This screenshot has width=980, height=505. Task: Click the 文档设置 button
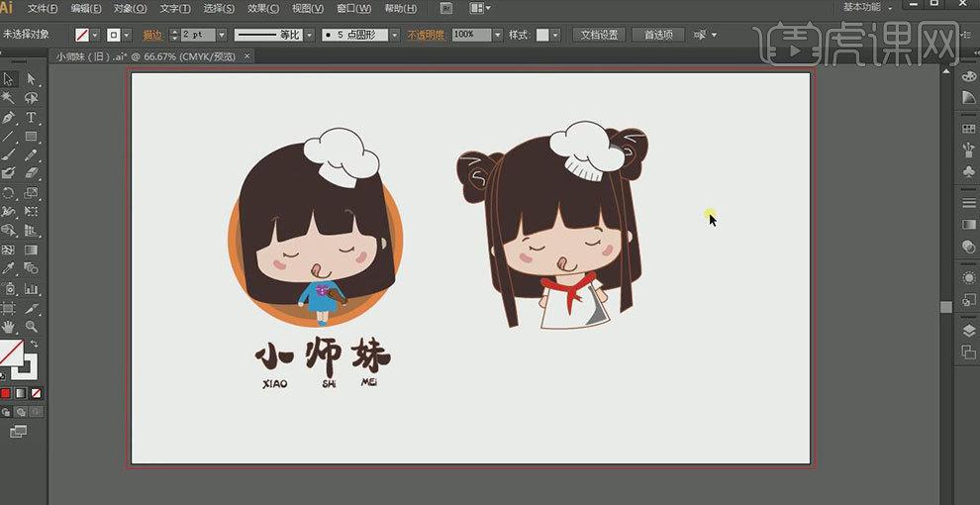tap(599, 35)
